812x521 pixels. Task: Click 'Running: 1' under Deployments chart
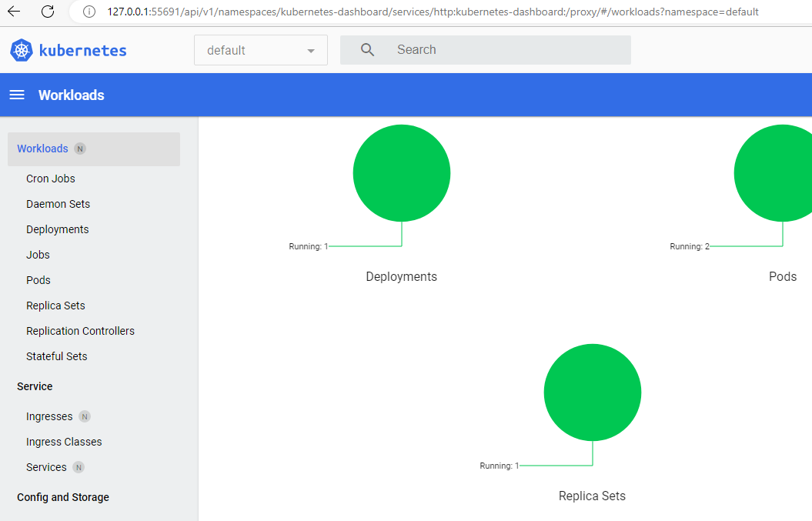pyautogui.click(x=308, y=246)
